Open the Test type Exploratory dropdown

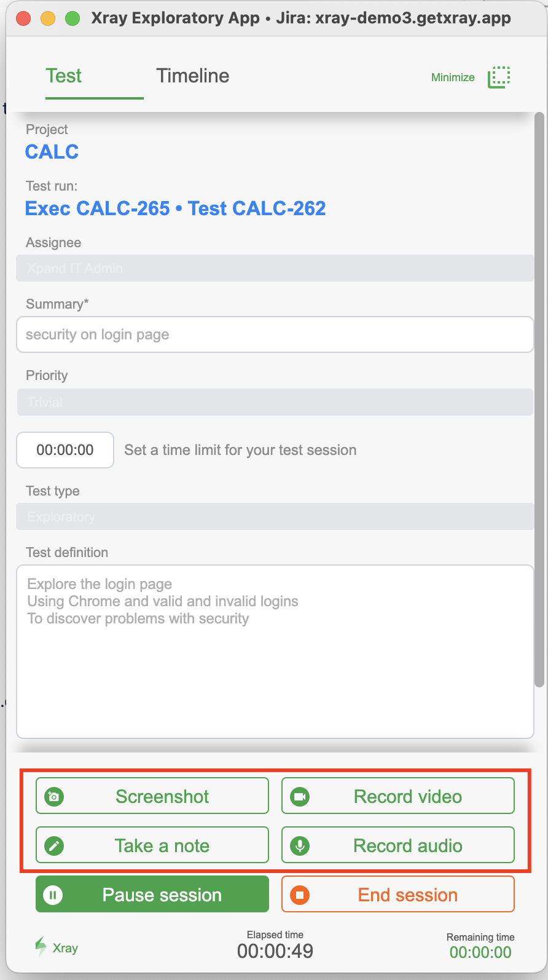(275, 516)
